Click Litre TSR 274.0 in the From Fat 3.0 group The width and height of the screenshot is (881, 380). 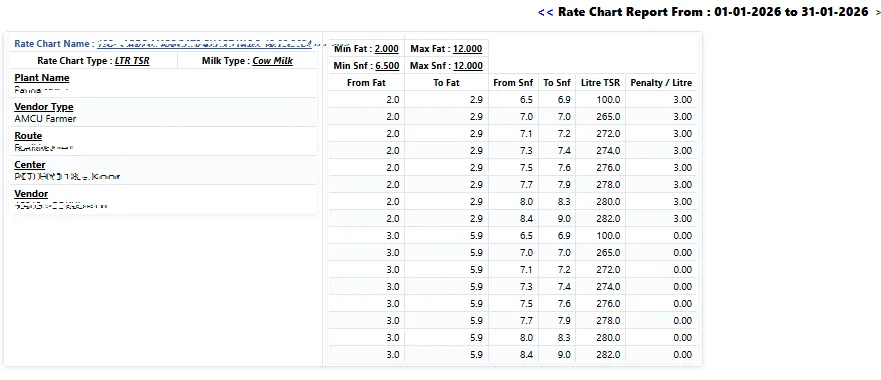click(x=609, y=287)
